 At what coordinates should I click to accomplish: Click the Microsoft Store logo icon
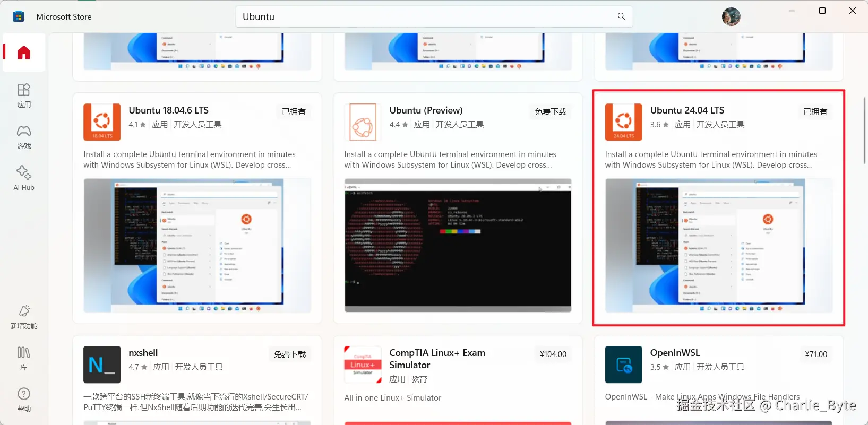coord(19,16)
